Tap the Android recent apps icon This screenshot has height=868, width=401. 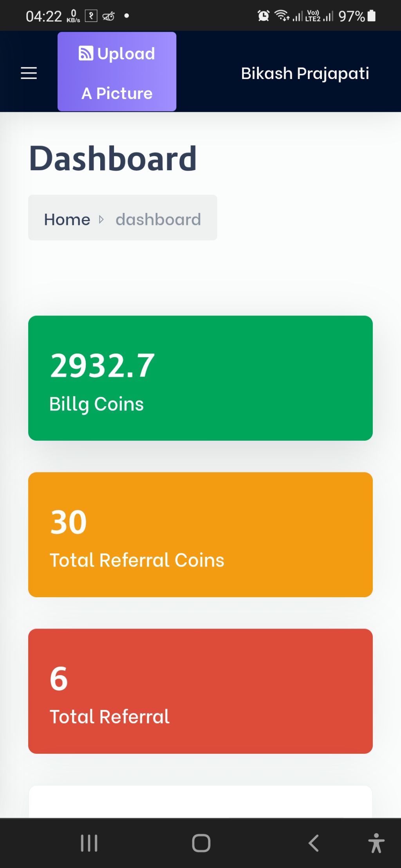(x=89, y=843)
